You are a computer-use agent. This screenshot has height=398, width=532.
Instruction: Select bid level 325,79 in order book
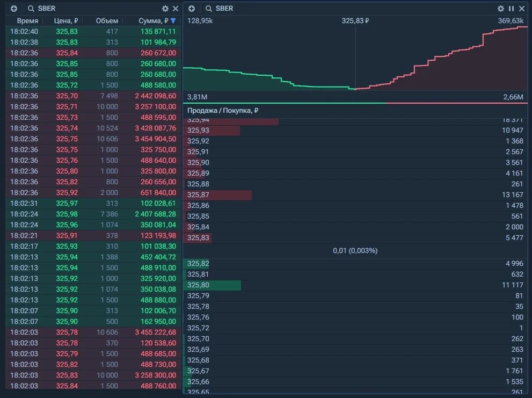355,296
